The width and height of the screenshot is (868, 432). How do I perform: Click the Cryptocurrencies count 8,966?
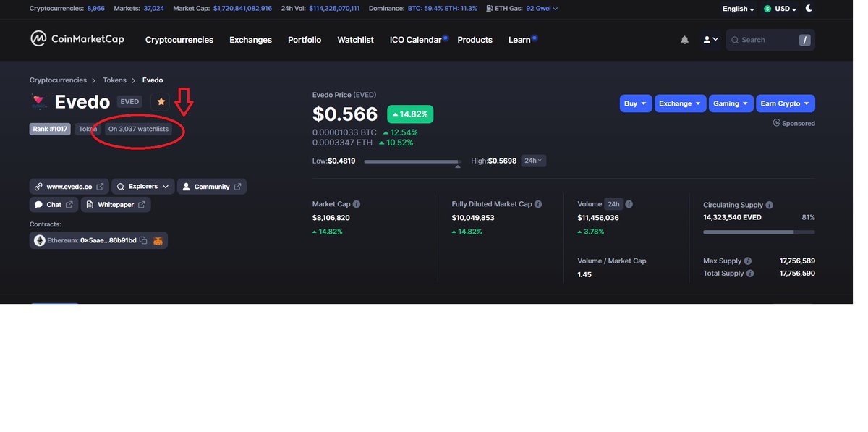[x=95, y=9]
